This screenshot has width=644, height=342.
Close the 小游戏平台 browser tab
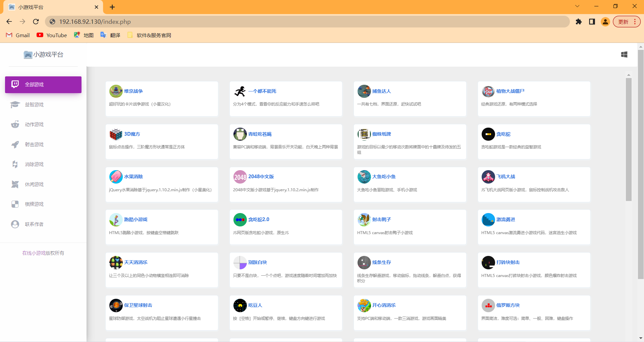point(97,7)
